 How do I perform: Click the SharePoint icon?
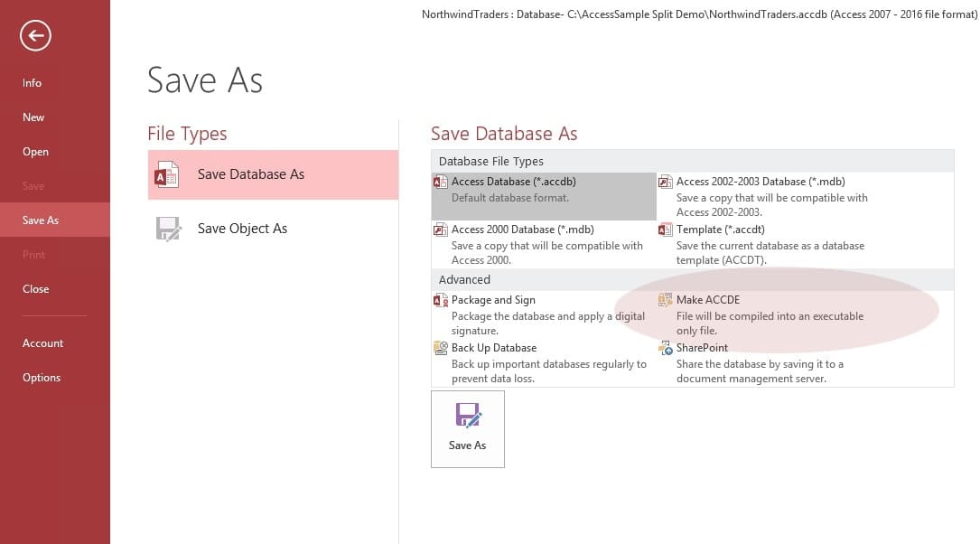[665, 348]
